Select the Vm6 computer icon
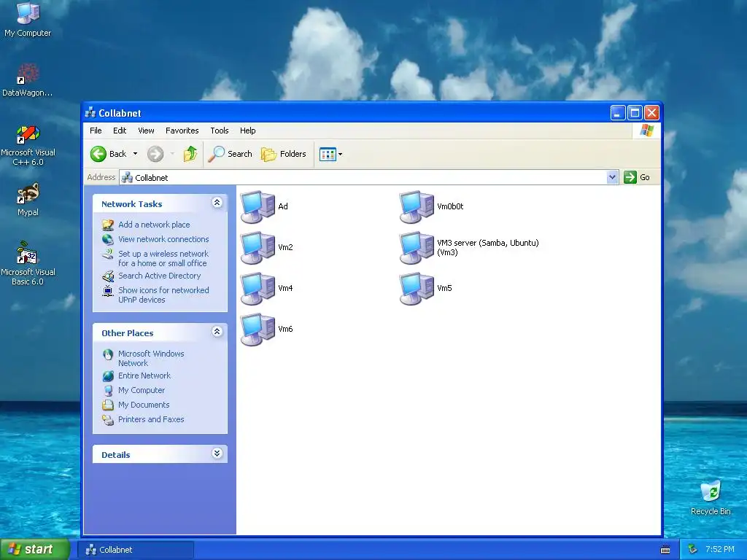 point(258,330)
